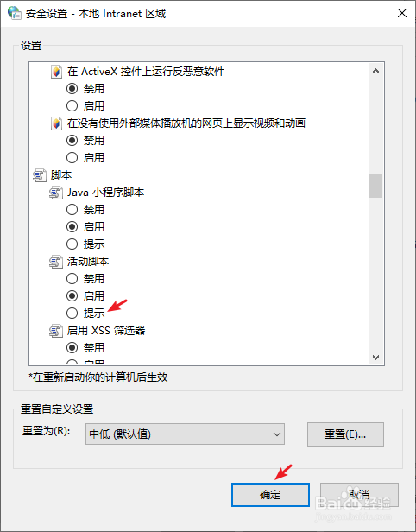Click the settings list scrollbar thumb
Screen dimensions: 416x532
[375, 185]
